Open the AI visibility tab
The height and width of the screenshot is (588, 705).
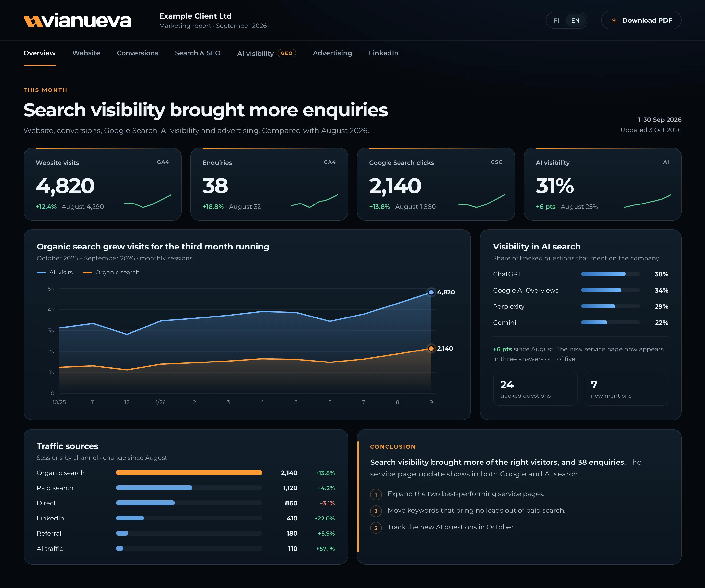coord(267,53)
